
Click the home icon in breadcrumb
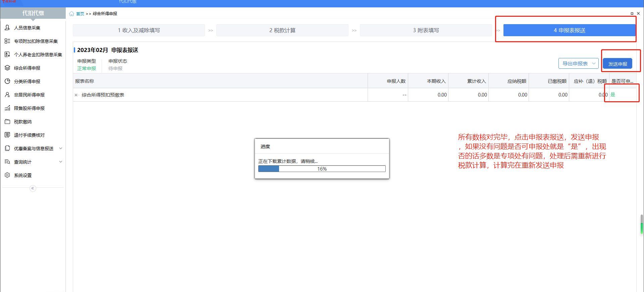pos(71,14)
